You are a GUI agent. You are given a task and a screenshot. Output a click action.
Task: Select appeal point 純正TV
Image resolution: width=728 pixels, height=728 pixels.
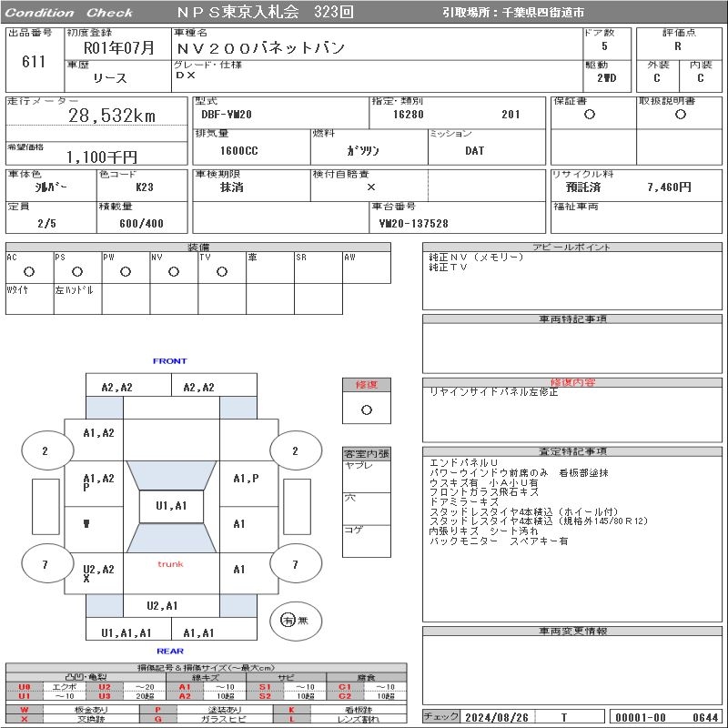tap(448, 267)
